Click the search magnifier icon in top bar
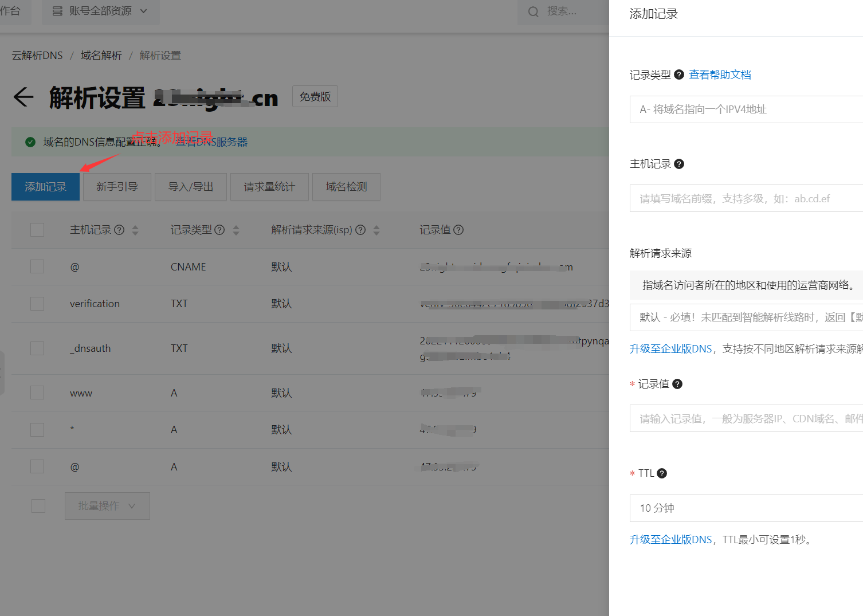 [x=534, y=11]
